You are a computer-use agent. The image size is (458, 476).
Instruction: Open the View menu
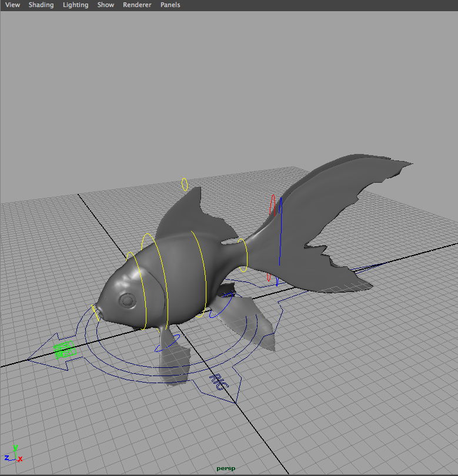pos(12,5)
